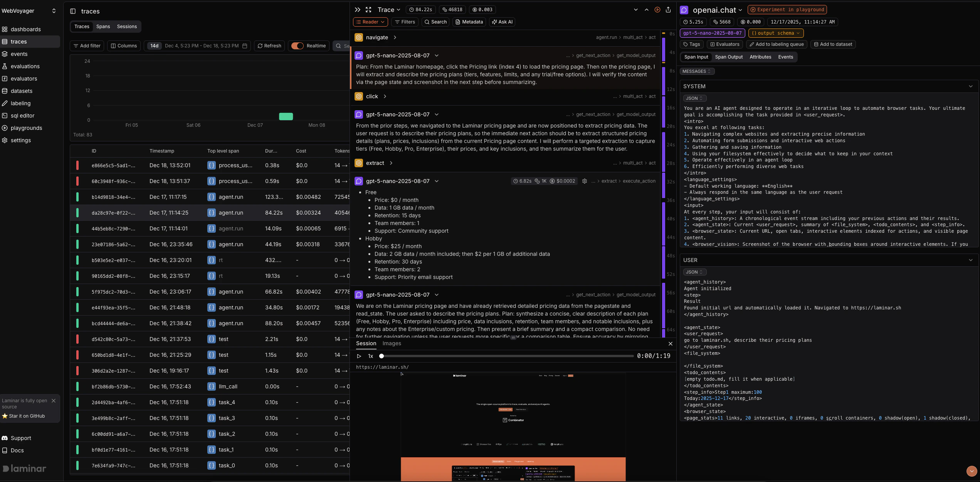Open the Metadata panel
This screenshot has width=980, height=482.
(469, 22)
